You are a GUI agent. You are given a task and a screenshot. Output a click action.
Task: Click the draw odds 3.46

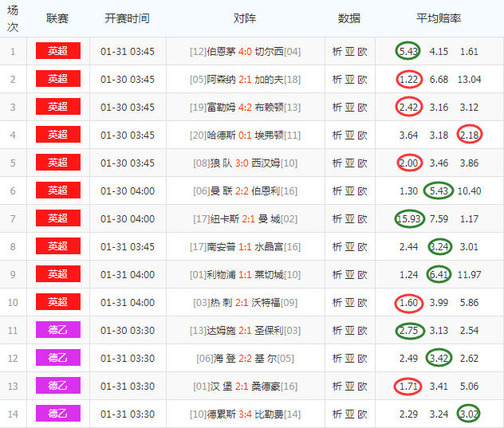click(439, 163)
